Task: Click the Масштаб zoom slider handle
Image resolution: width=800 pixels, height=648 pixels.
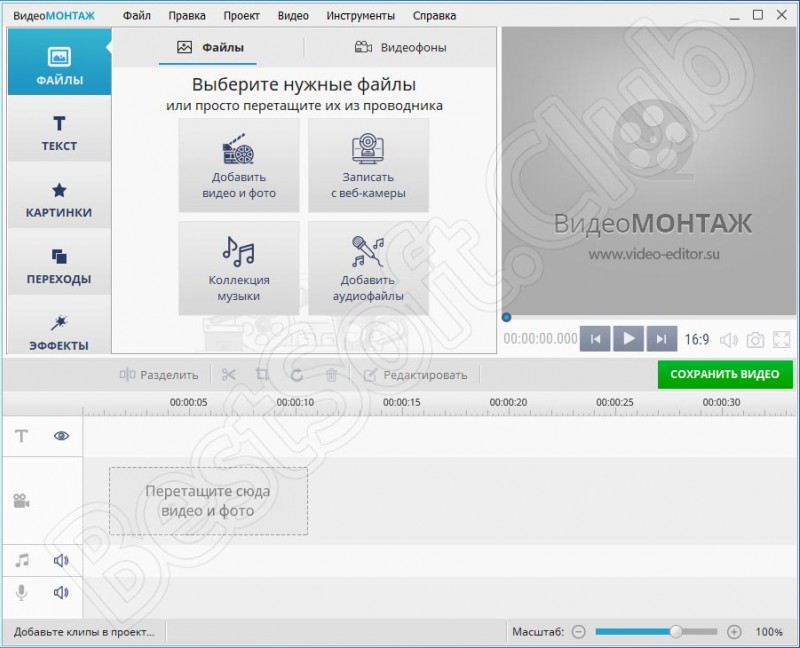Action: coord(676,632)
